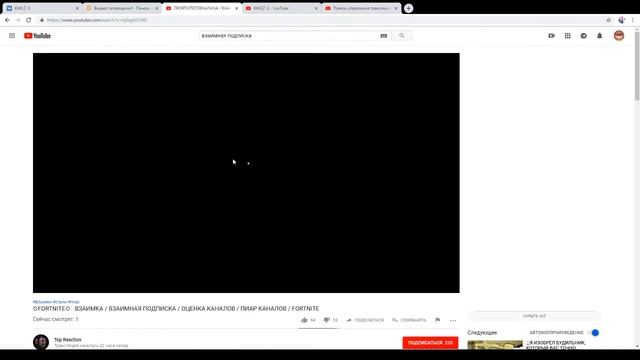The width and height of the screenshot is (640, 360).
Task: Share the video via Поделиться
Action: [365, 320]
